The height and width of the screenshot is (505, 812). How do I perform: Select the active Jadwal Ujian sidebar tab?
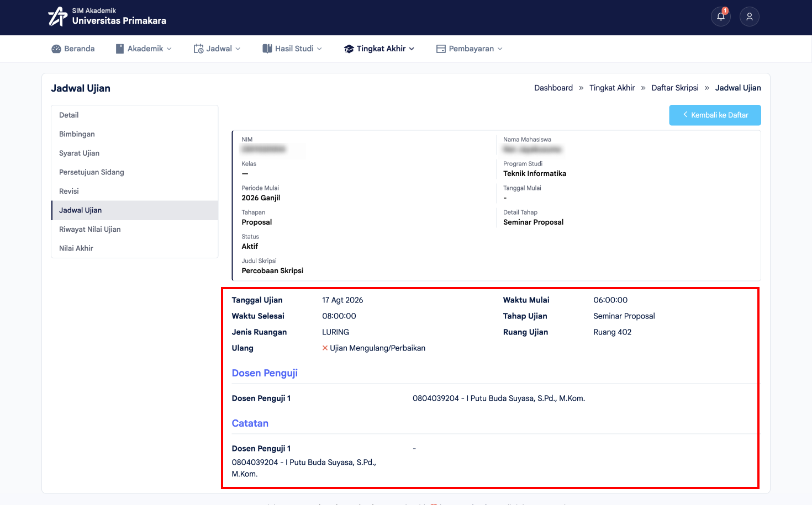(x=135, y=210)
